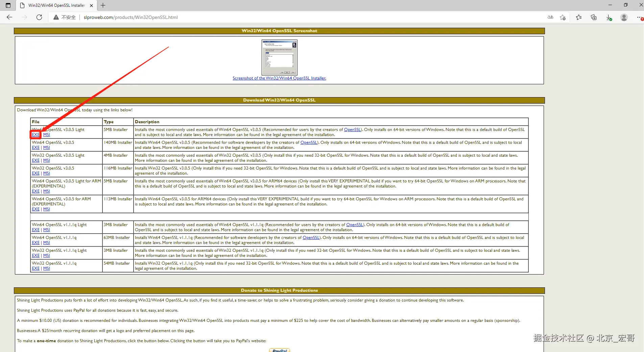The image size is (644, 352).
Task: Open a new tab with plus icon
Action: click(103, 5)
